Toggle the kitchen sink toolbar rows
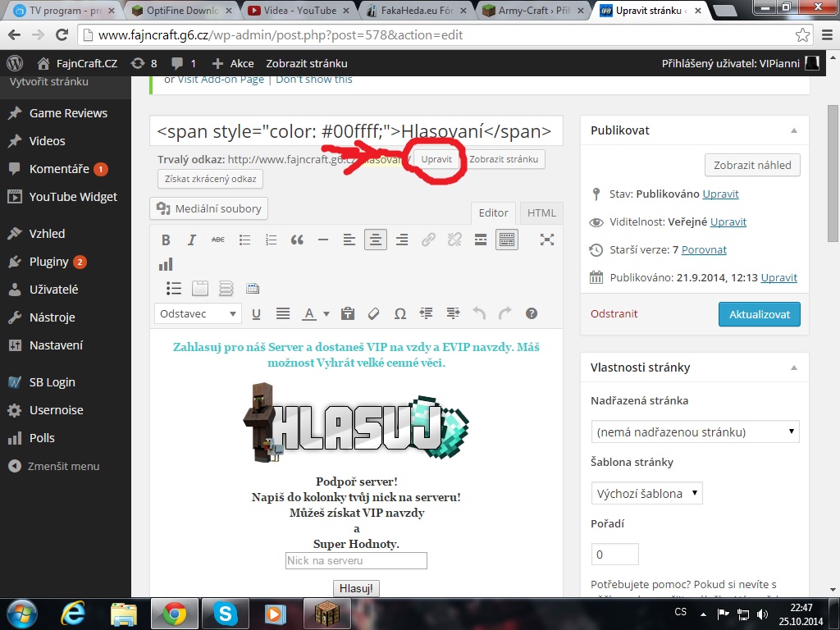840x630 pixels. [x=507, y=240]
